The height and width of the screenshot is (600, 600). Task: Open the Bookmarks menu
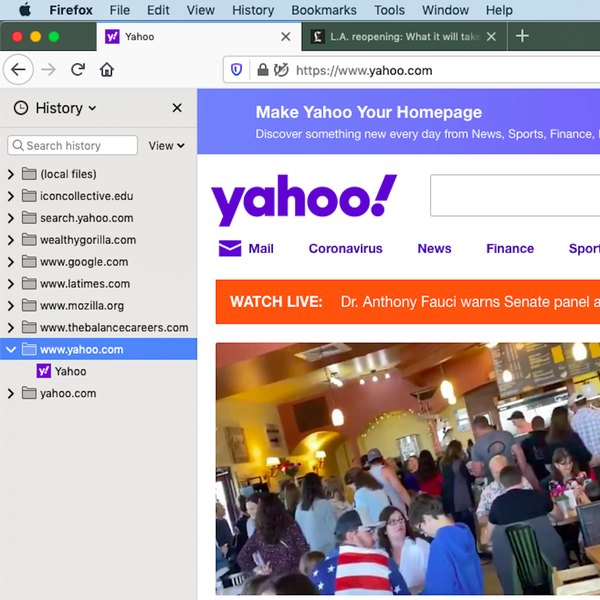(x=324, y=10)
